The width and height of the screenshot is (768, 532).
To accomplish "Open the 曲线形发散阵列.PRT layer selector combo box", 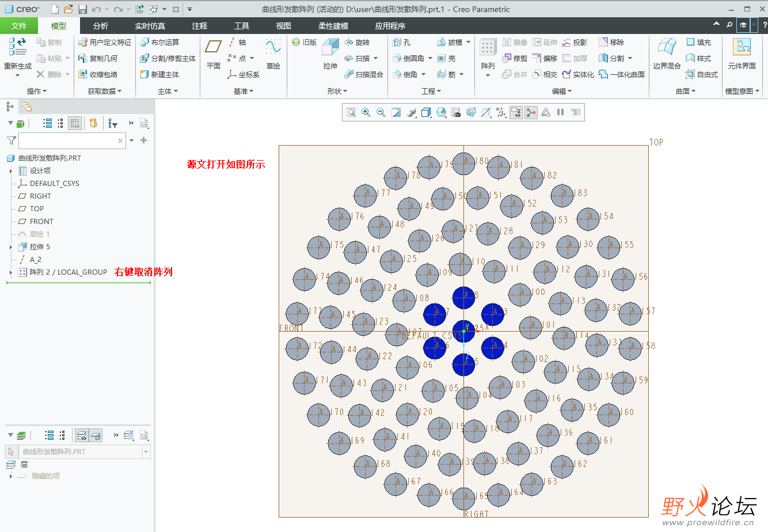I will point(78,452).
